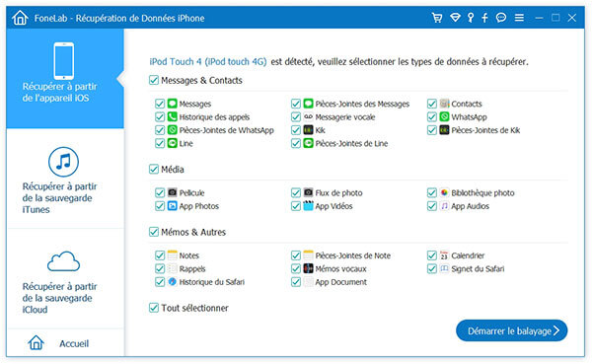Uncheck the Média group checkbox
The width and height of the screenshot is (592, 364).
pos(154,169)
